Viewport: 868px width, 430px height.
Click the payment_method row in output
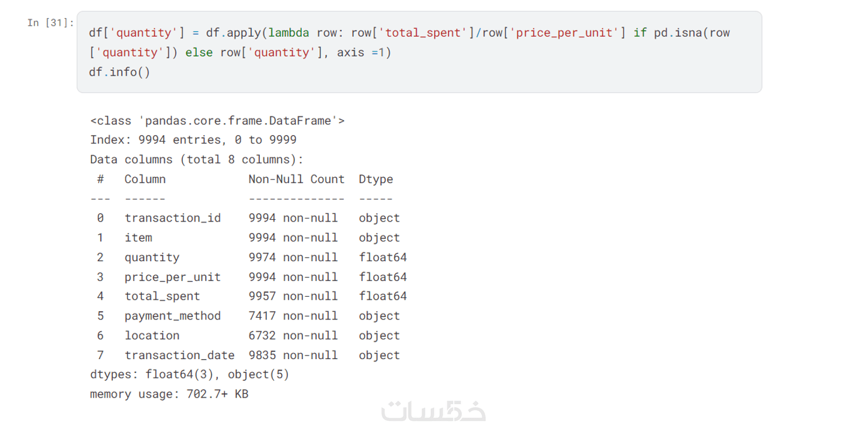coord(173,316)
